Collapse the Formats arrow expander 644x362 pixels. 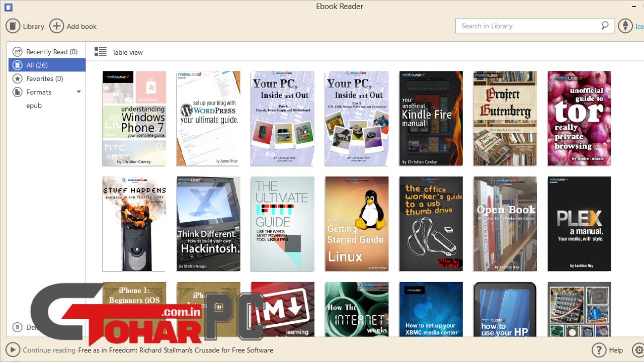tap(78, 92)
